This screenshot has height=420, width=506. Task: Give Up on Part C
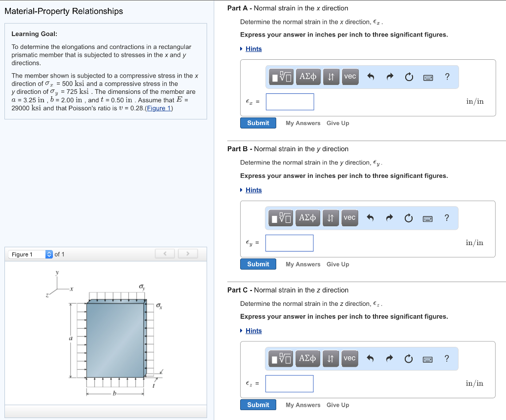point(338,405)
